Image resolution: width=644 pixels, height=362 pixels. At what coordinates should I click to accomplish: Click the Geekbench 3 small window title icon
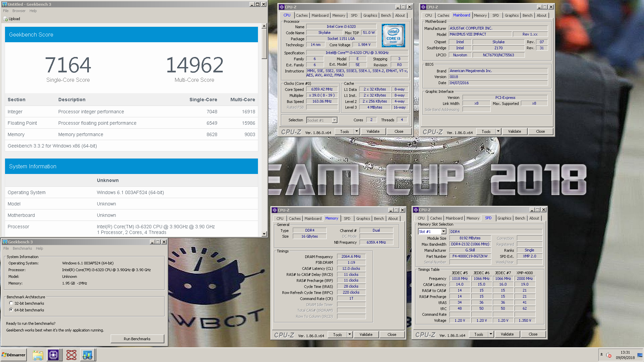(x=5, y=242)
